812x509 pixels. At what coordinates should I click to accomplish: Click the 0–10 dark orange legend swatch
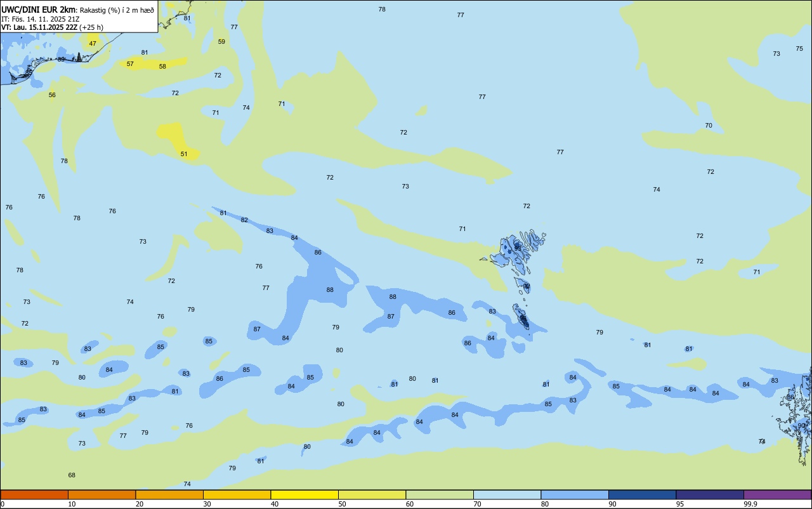[x=34, y=494]
